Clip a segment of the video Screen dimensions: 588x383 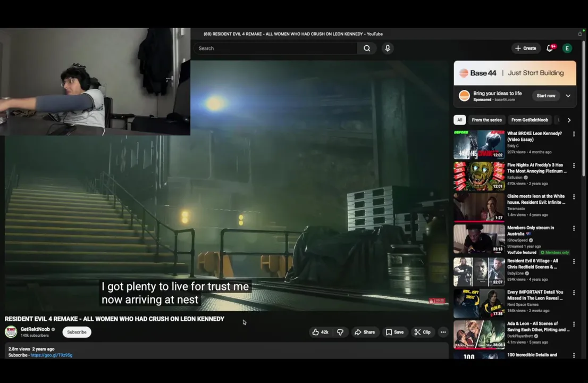tap(422, 332)
